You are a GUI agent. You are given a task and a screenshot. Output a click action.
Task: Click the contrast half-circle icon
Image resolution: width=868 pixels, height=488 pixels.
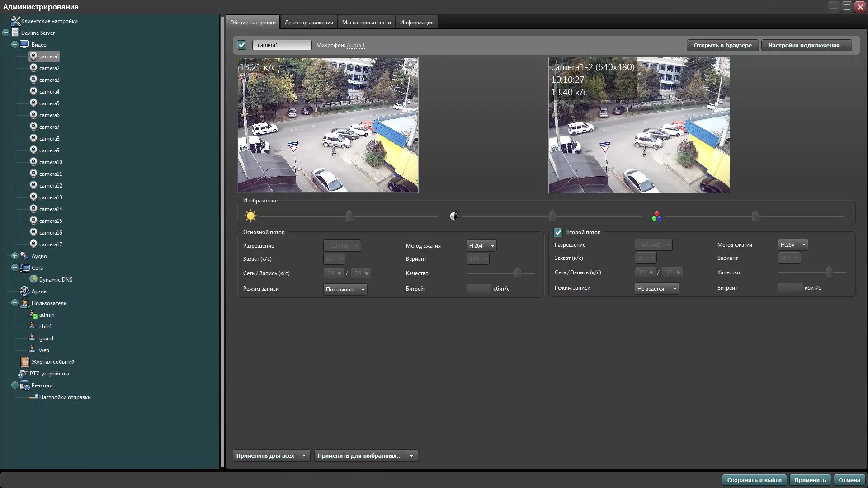(454, 216)
